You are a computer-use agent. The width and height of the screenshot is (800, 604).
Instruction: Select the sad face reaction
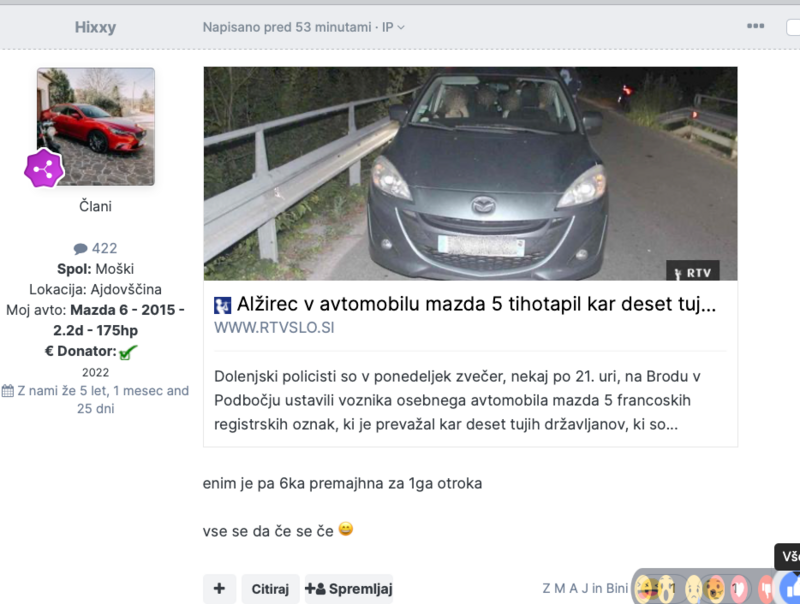coord(693,588)
